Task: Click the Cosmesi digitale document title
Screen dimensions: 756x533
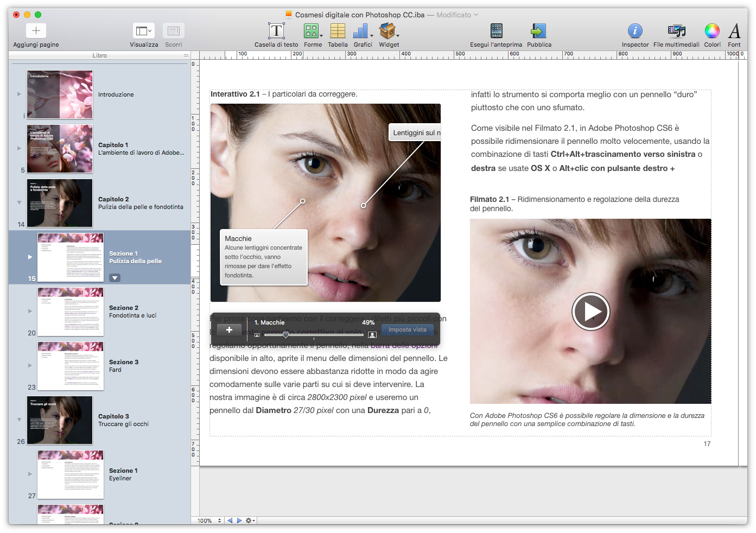Action: pos(360,15)
